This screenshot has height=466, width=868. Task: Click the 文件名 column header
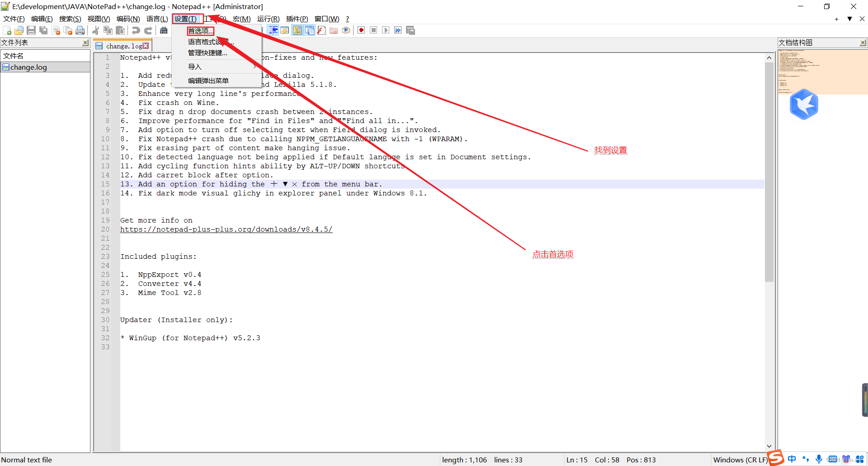45,56
